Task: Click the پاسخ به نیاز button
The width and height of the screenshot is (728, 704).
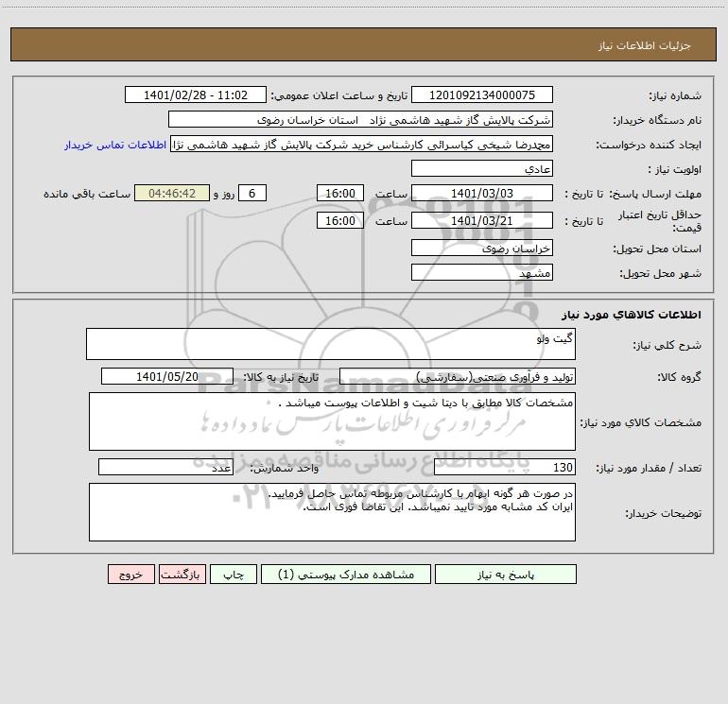Action: [506, 574]
